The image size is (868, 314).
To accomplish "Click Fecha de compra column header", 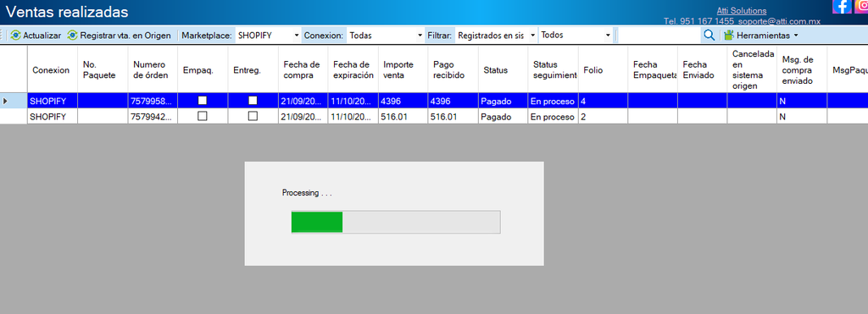I will tap(302, 70).
